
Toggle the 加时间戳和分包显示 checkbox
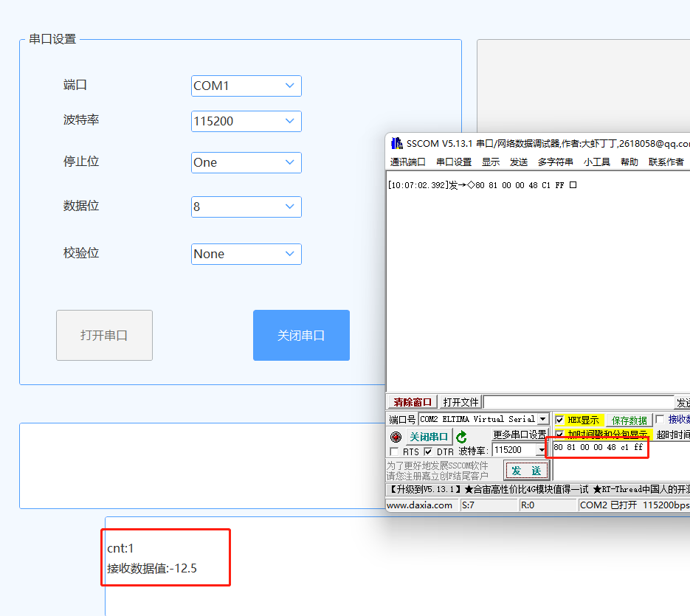point(560,433)
